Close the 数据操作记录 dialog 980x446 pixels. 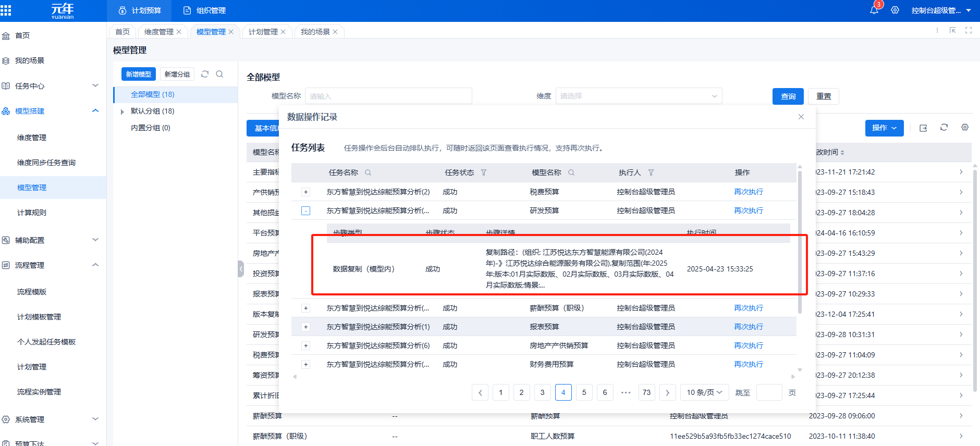(x=801, y=117)
